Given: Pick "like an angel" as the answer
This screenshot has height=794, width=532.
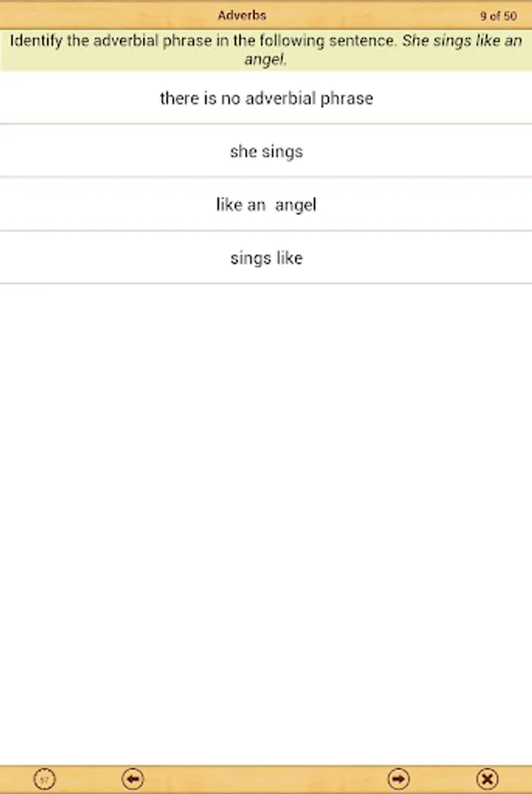Looking at the screenshot, I should (266, 205).
